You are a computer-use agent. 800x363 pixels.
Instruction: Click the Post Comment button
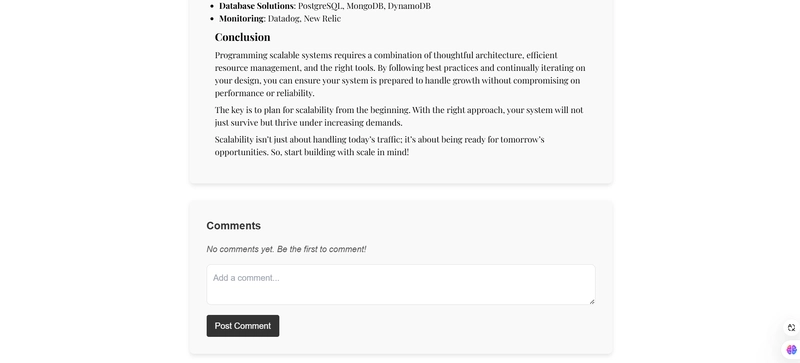(x=243, y=326)
